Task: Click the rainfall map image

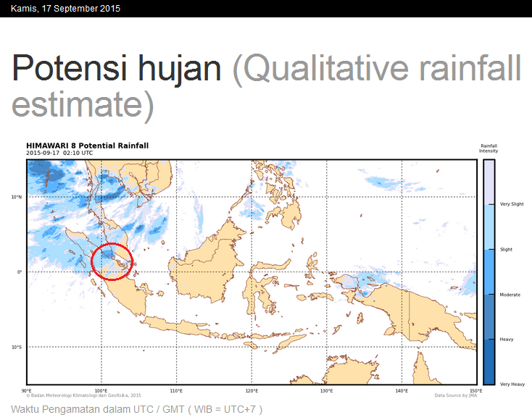Action: [x=252, y=272]
